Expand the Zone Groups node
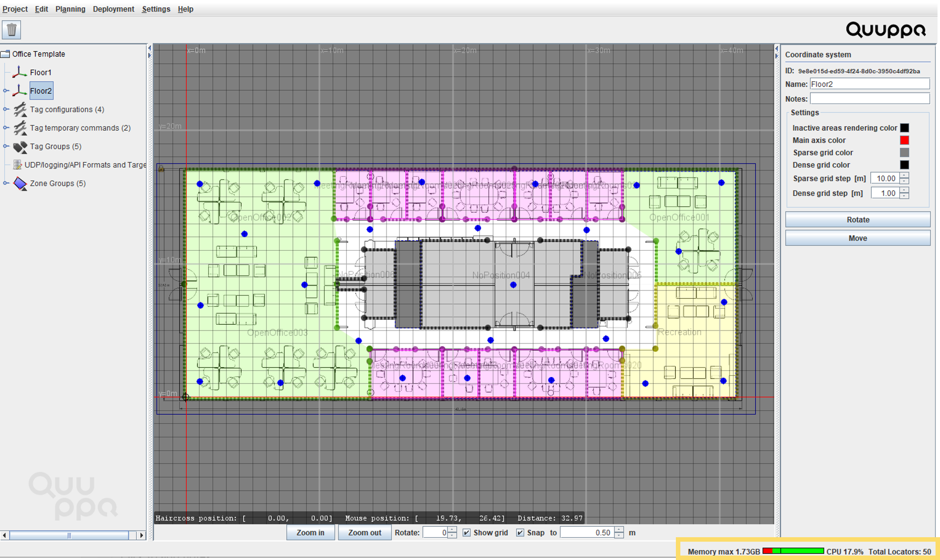This screenshot has width=940, height=560. tap(6, 183)
